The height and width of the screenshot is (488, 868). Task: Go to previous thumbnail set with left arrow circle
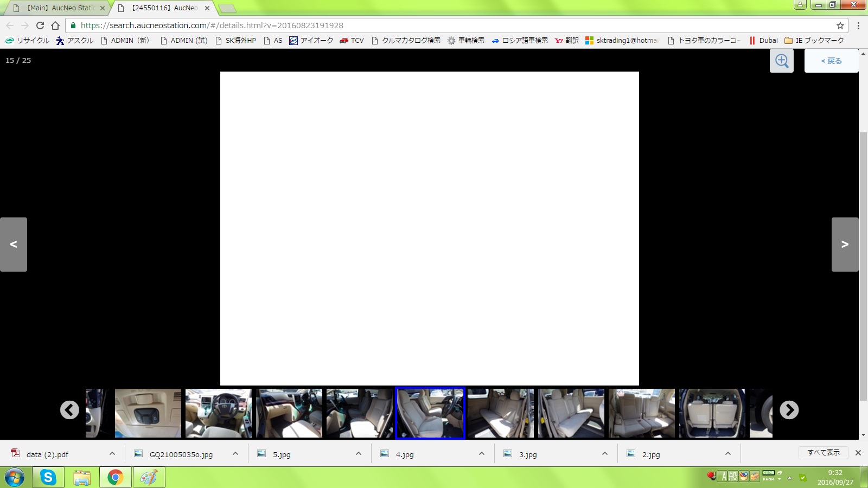pyautogui.click(x=69, y=410)
